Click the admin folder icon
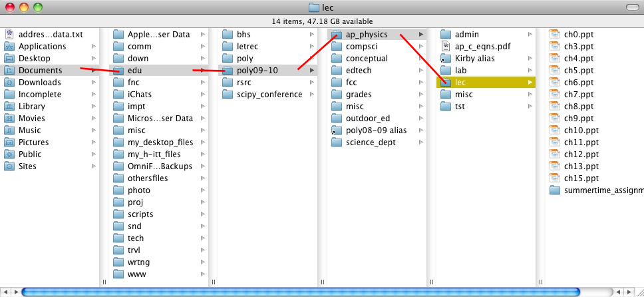Image resolution: width=644 pixels, height=297 pixels. coord(446,35)
